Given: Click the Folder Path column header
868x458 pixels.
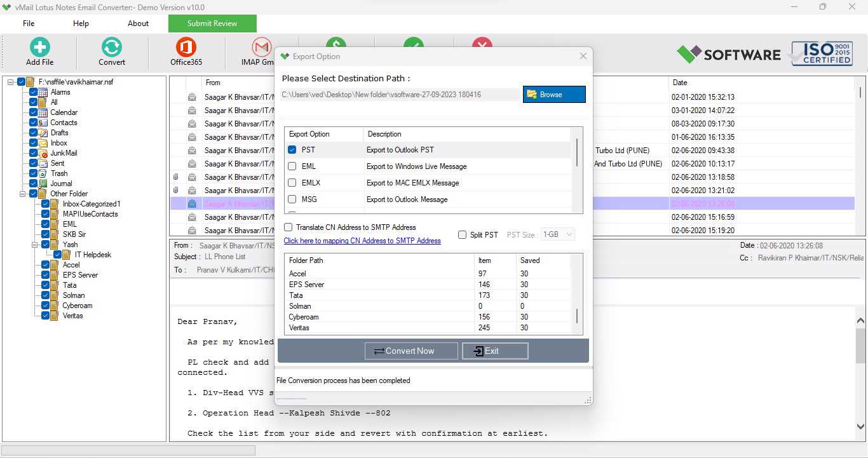Looking at the screenshot, I should pyautogui.click(x=379, y=260).
